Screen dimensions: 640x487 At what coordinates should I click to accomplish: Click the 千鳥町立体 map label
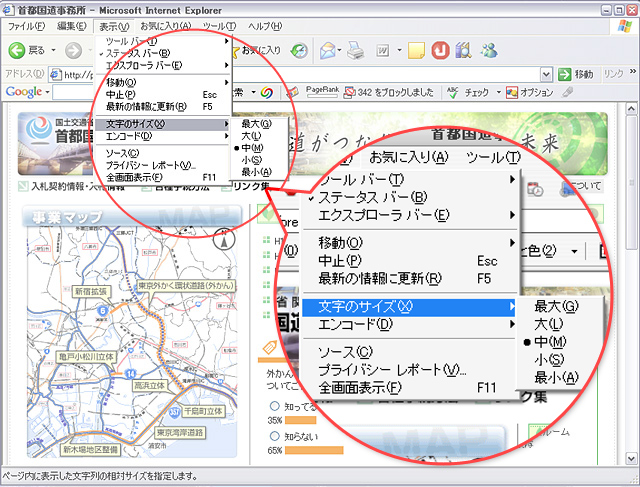203,411
